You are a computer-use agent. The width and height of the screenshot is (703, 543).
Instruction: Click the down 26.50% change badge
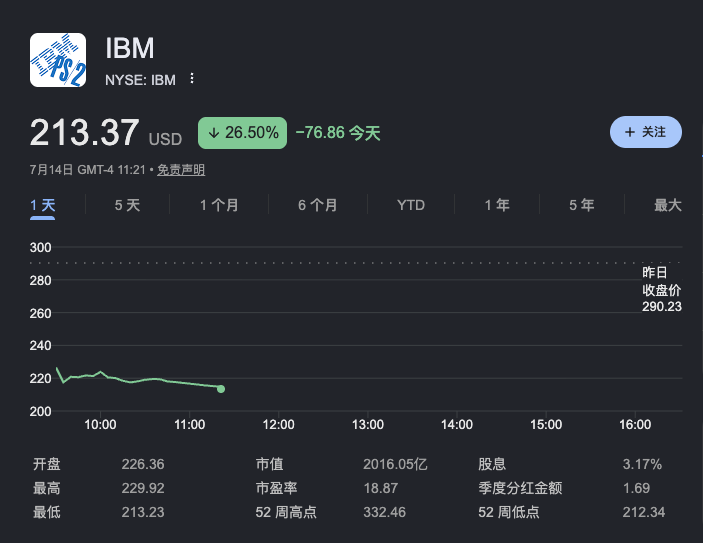tap(243, 133)
